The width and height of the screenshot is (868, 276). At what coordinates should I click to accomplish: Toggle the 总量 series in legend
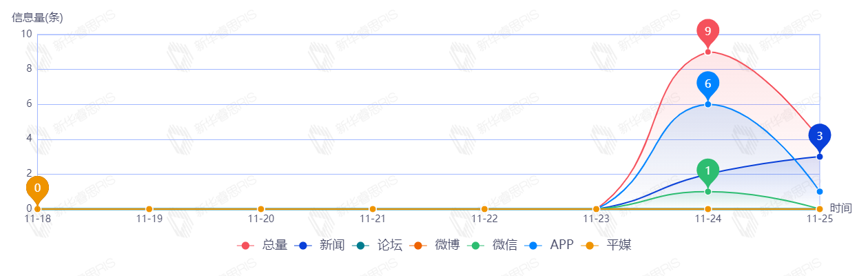coord(262,245)
